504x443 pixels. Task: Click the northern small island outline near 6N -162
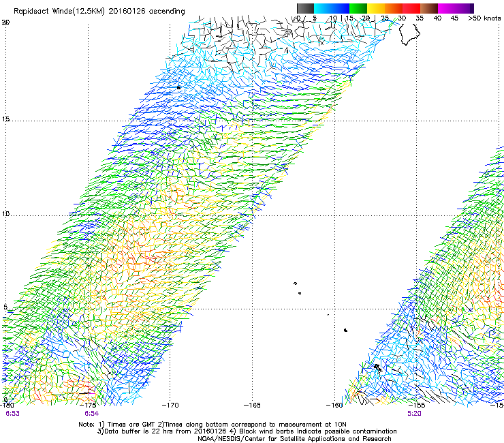point(295,284)
